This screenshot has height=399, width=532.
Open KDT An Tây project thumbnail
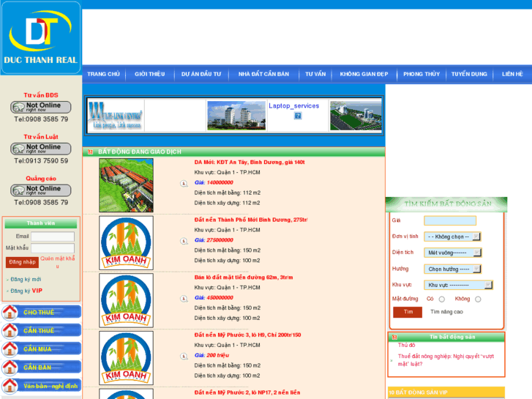[x=126, y=185]
